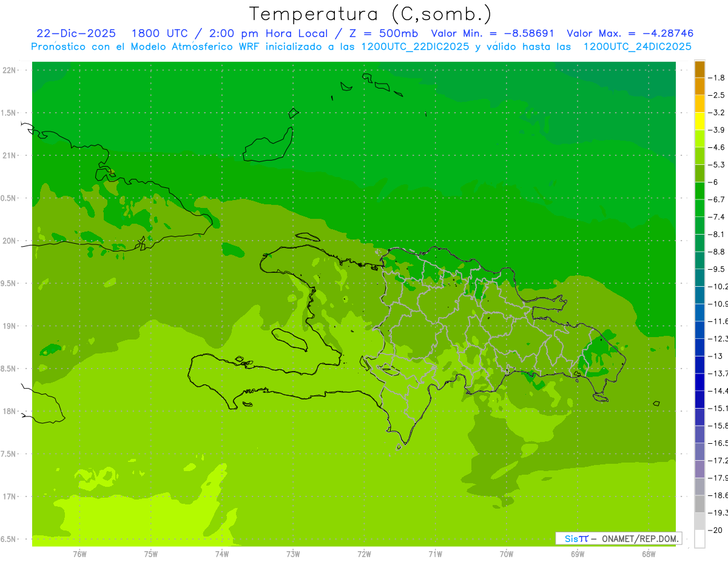728x562 pixels.
Task: Click the "19N" latitude label
Action: click(10, 326)
